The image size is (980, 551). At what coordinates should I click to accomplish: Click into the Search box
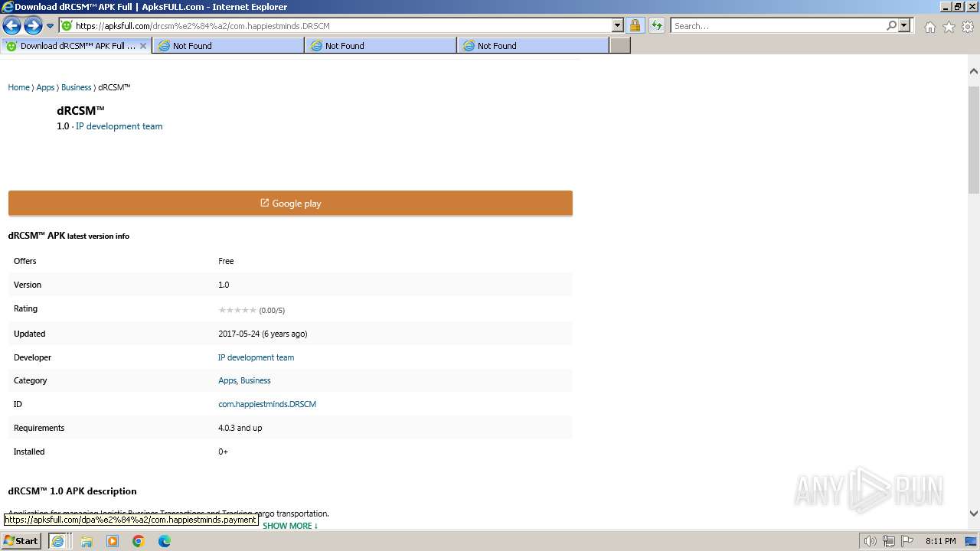click(x=778, y=26)
